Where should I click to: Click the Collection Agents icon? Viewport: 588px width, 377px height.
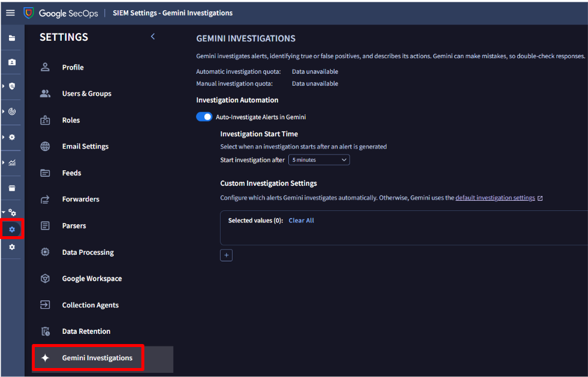pyautogui.click(x=45, y=305)
